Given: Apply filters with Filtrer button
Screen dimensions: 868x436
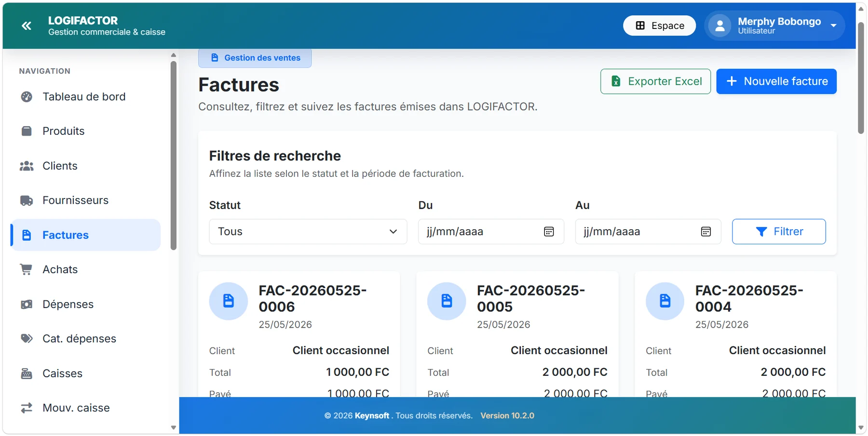Looking at the screenshot, I should tap(779, 232).
